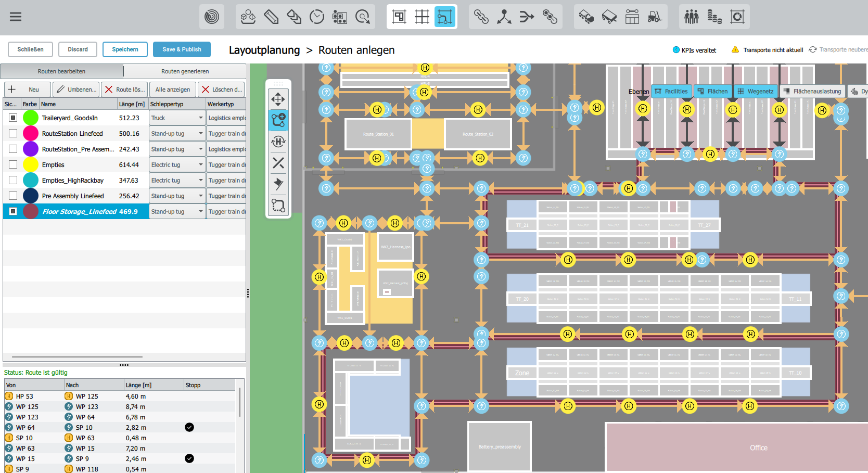Open Werkertyp cell for Traileryard_GoodsIn
The width and height of the screenshot is (868, 473).
pyautogui.click(x=226, y=118)
